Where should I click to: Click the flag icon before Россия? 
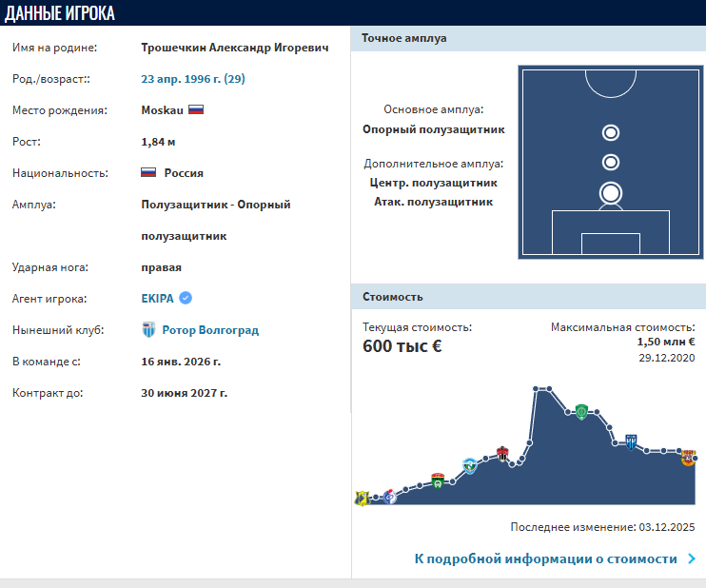tap(148, 173)
